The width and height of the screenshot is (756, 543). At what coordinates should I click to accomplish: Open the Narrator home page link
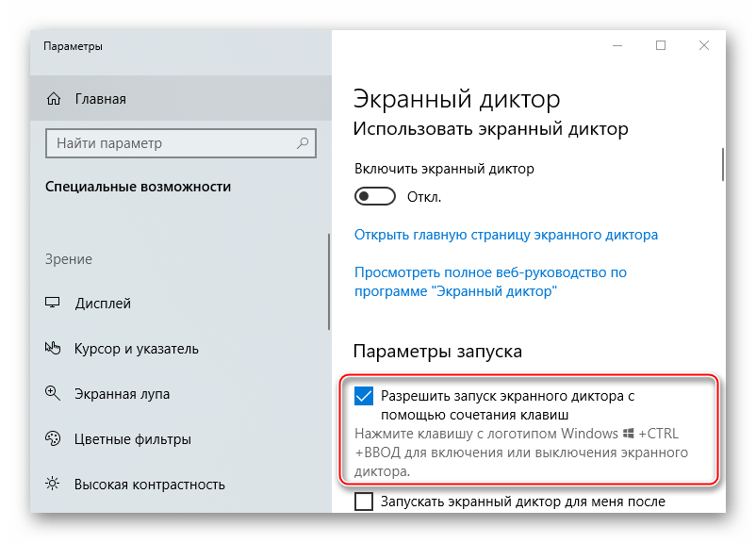coord(506,235)
